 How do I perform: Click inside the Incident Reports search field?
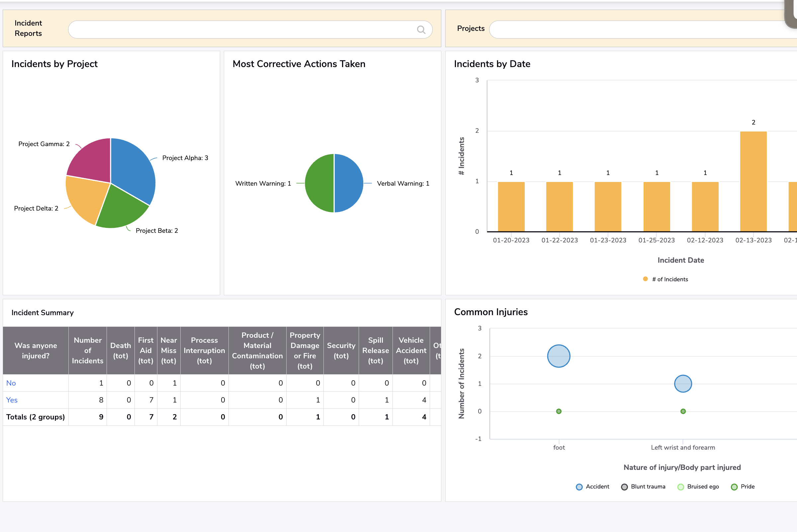tap(237, 30)
